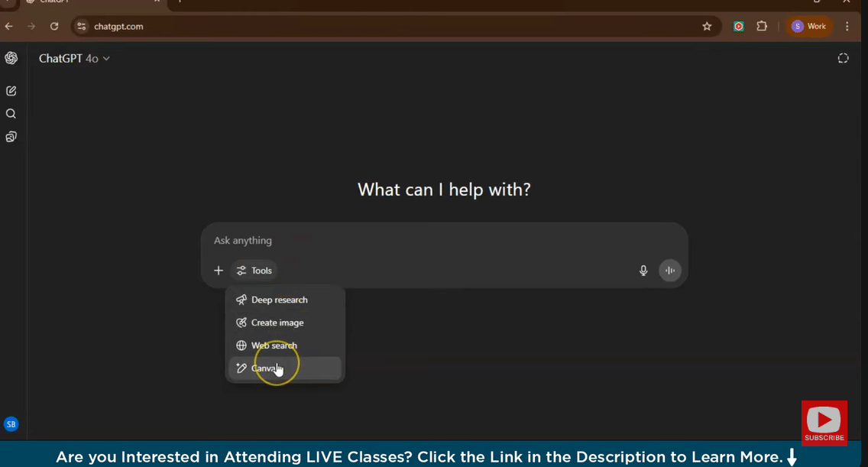Reload the page with refresh button
Image resolution: width=868 pixels, height=467 pixels.
coord(54,27)
